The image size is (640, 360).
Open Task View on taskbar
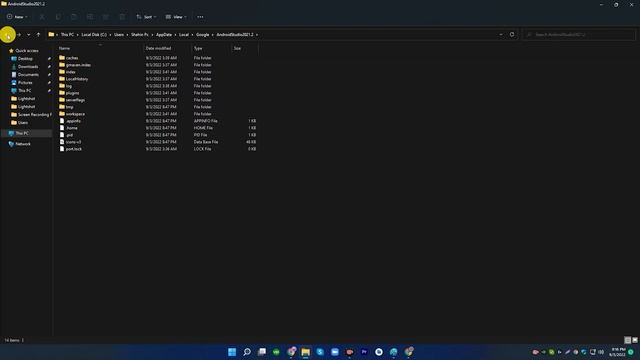[x=262, y=352]
